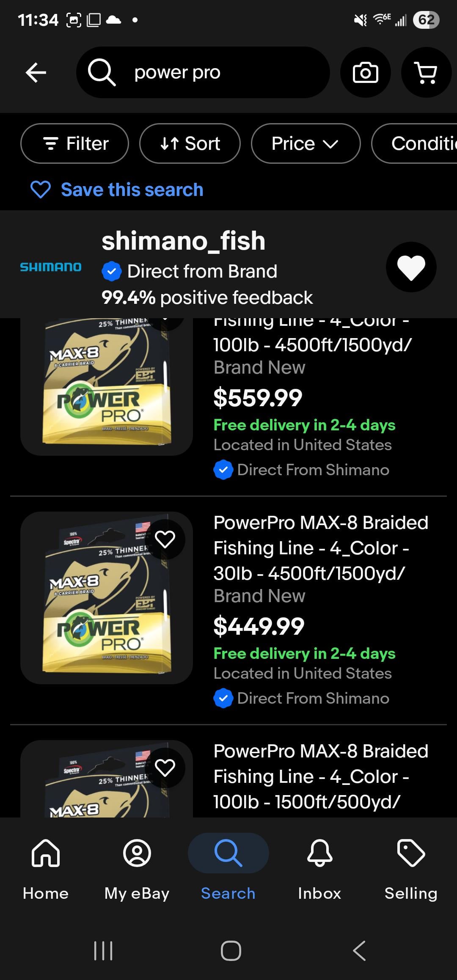The width and height of the screenshot is (457, 980).
Task: Open the shopping cart
Action: [x=426, y=72]
